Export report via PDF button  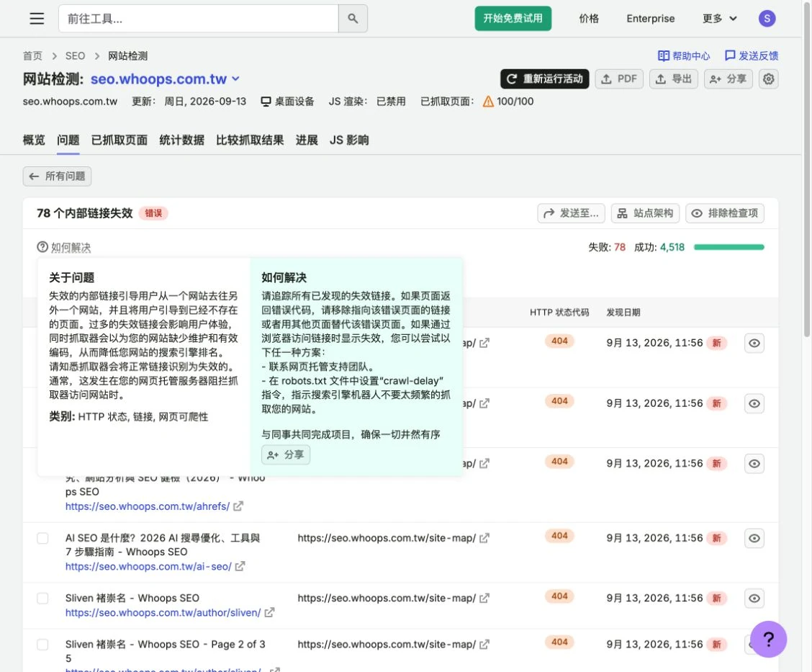619,79
